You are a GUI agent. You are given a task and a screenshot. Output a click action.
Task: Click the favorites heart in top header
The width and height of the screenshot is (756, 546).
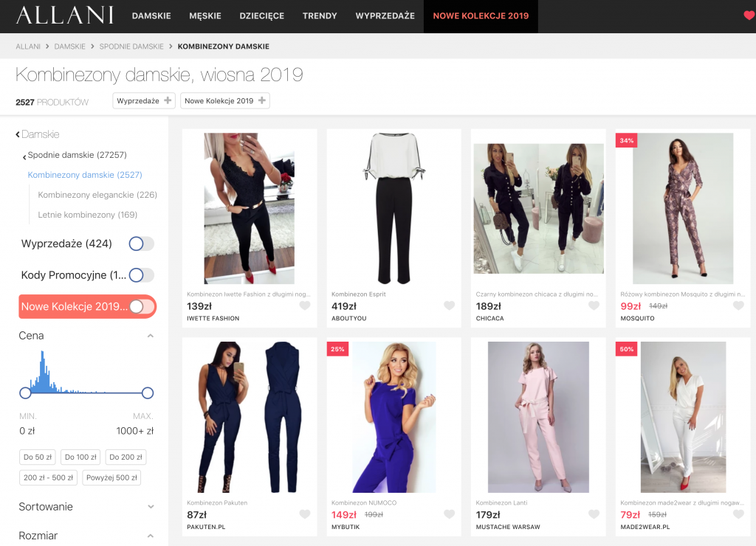tap(749, 15)
